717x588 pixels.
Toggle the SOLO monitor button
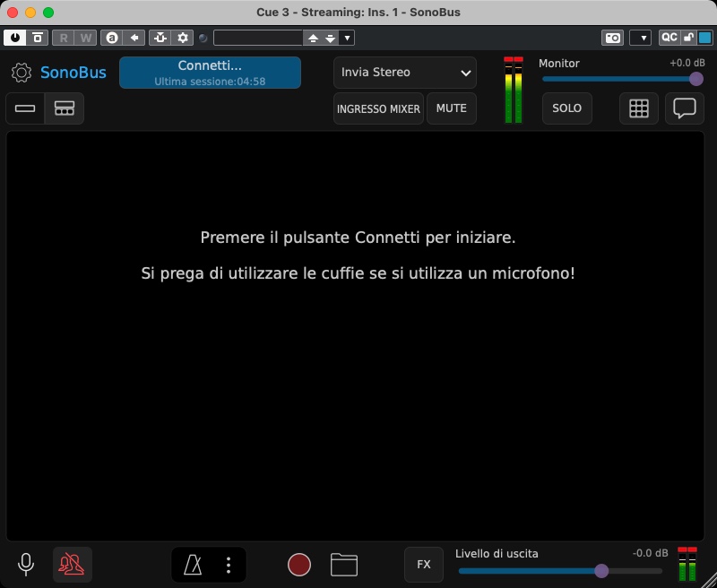(x=566, y=108)
